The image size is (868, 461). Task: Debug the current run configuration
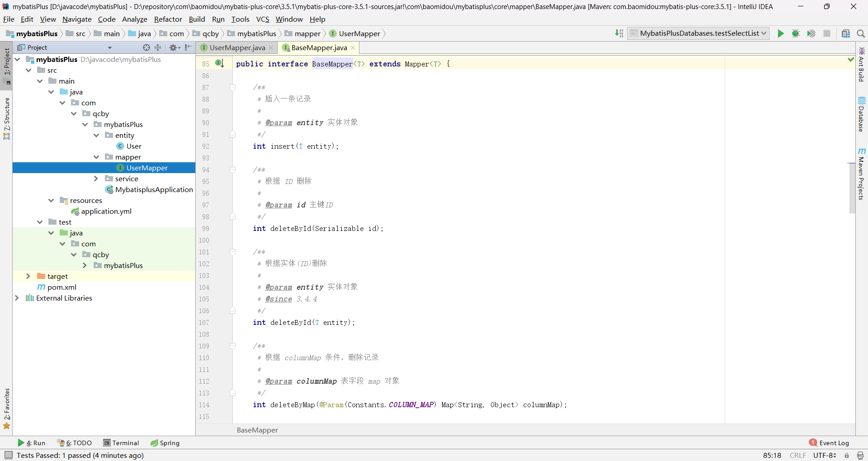click(x=796, y=33)
